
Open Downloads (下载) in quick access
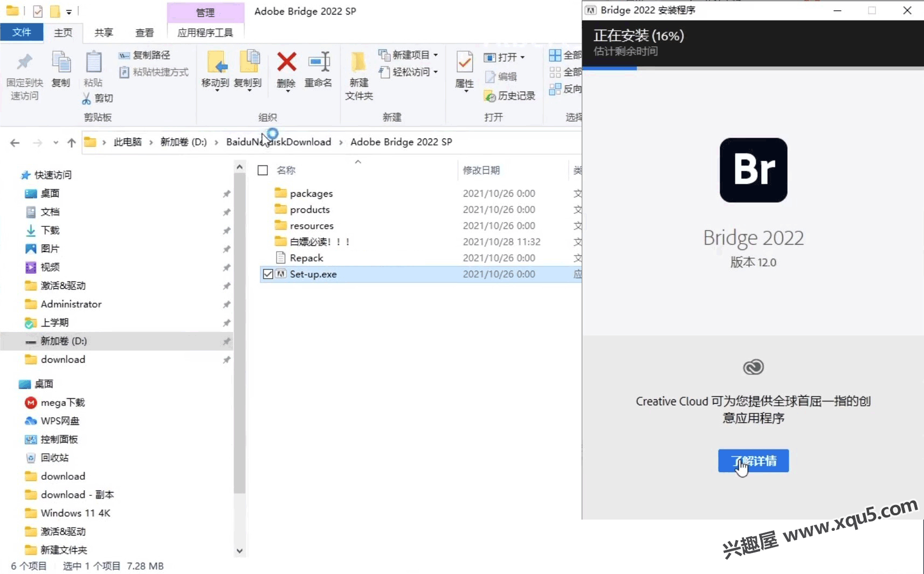pos(50,231)
